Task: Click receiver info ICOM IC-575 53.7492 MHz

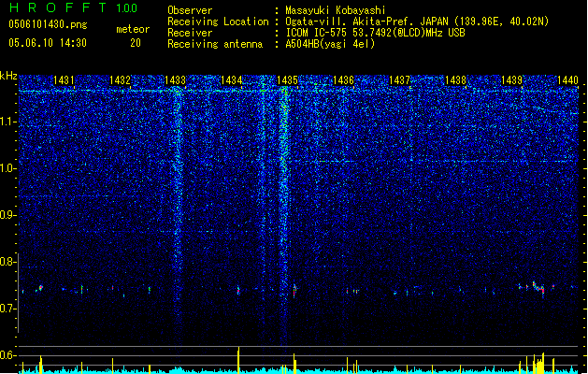Action: (375, 33)
